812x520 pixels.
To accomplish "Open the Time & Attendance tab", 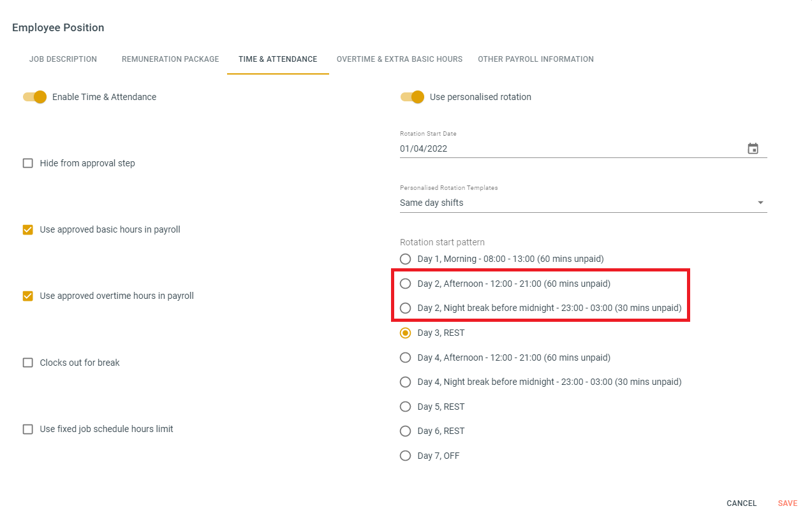I will [x=278, y=59].
